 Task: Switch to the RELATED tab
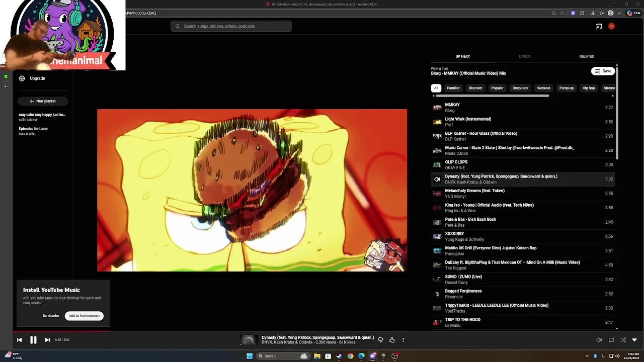[x=587, y=56]
